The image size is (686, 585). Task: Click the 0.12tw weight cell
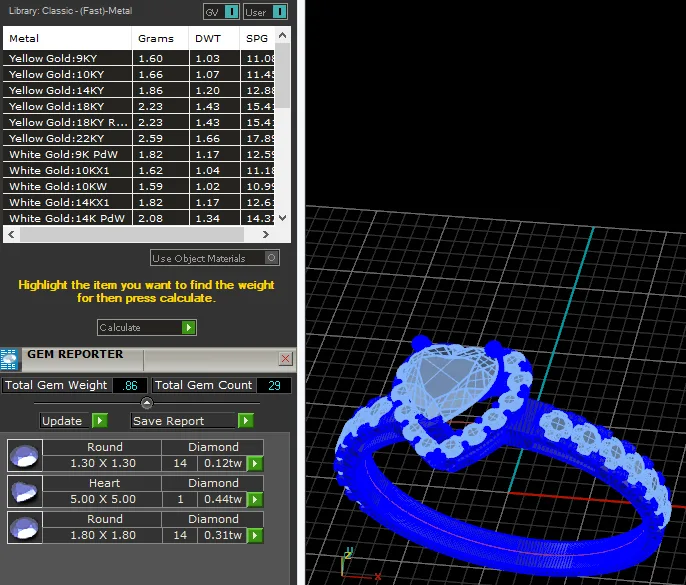point(222,463)
